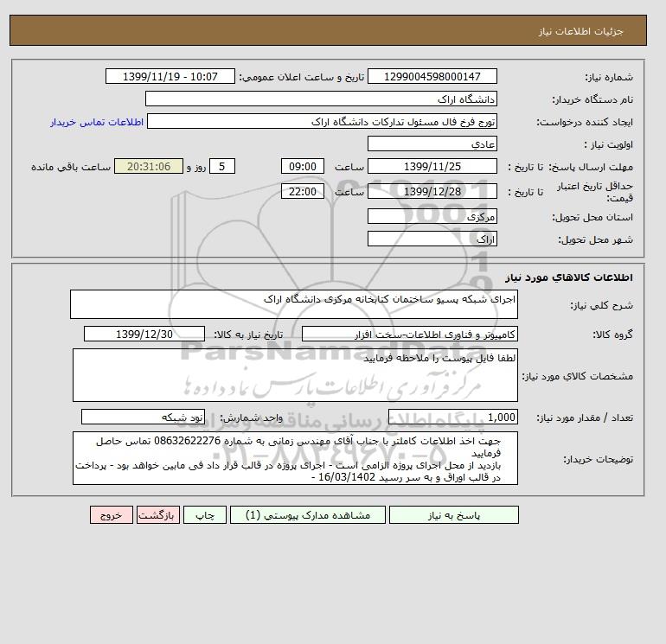This screenshot has height=644, width=666.
Task: Click the buyer name field دانشگاه اراک
Action: coord(321,99)
